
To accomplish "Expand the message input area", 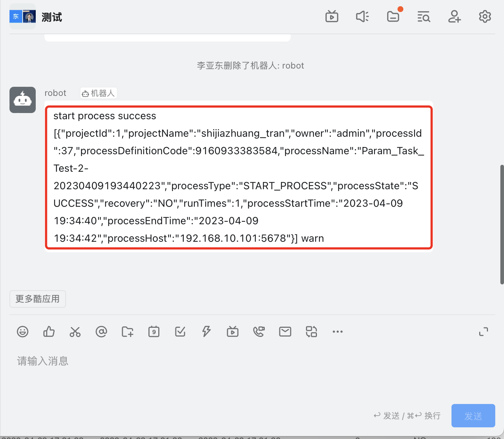I will pos(484,331).
